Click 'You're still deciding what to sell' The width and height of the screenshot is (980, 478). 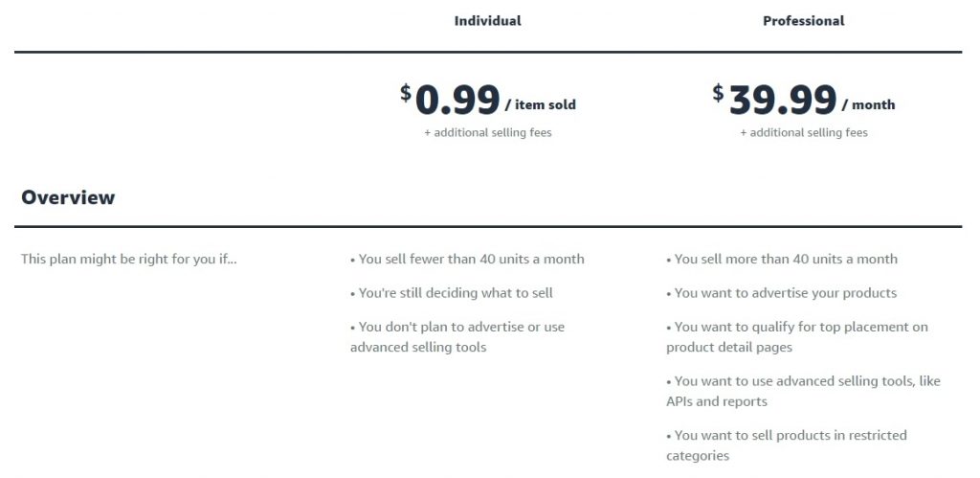point(452,293)
